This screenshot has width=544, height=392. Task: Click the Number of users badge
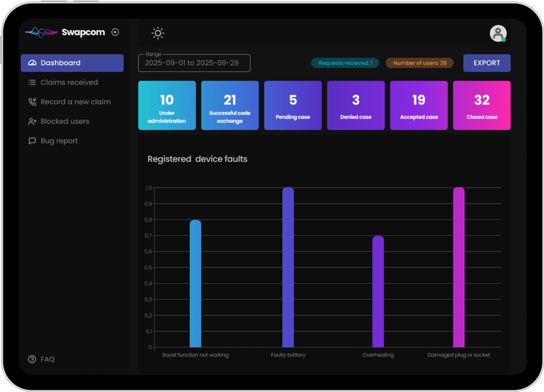pos(419,63)
